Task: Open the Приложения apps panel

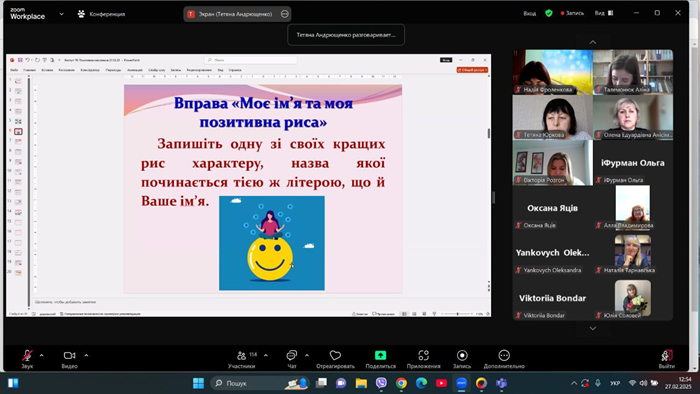Action: click(423, 359)
